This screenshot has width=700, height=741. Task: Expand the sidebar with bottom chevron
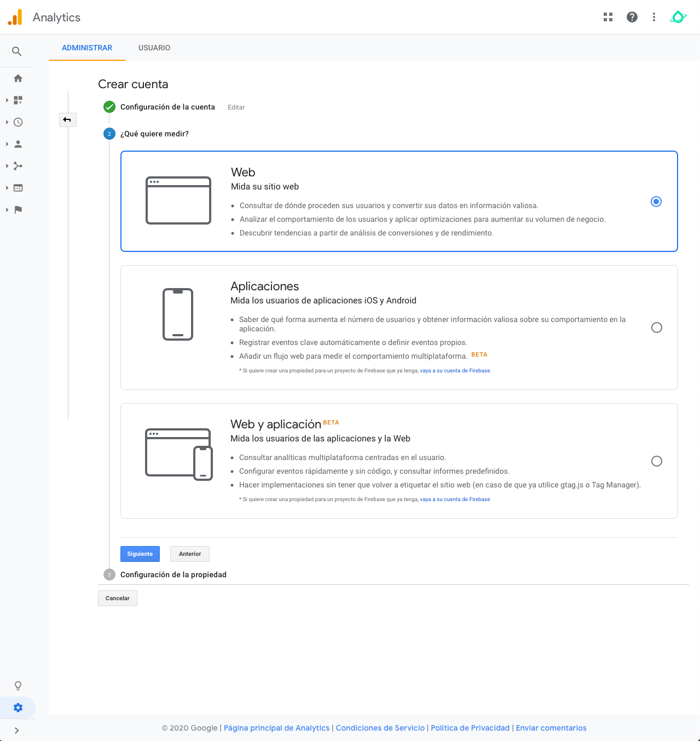pos(17,731)
